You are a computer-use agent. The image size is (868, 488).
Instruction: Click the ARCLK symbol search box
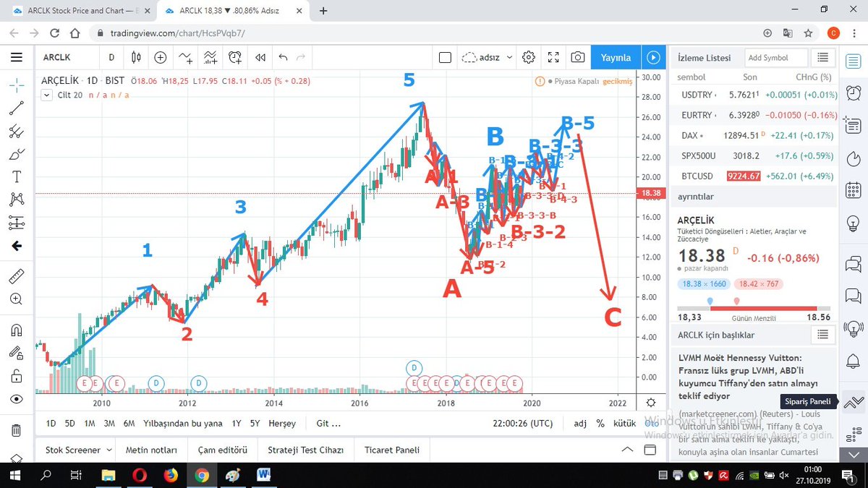(69, 57)
